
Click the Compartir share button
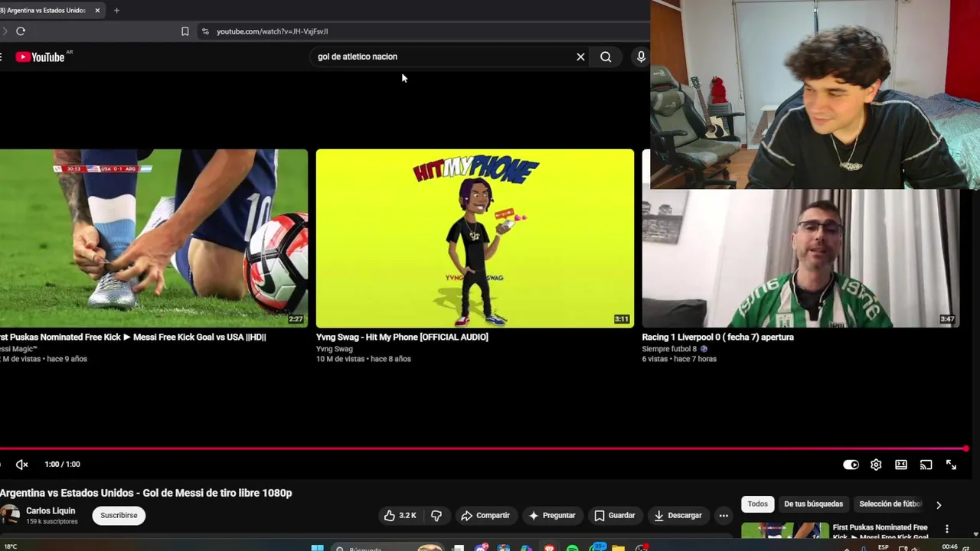pos(485,516)
